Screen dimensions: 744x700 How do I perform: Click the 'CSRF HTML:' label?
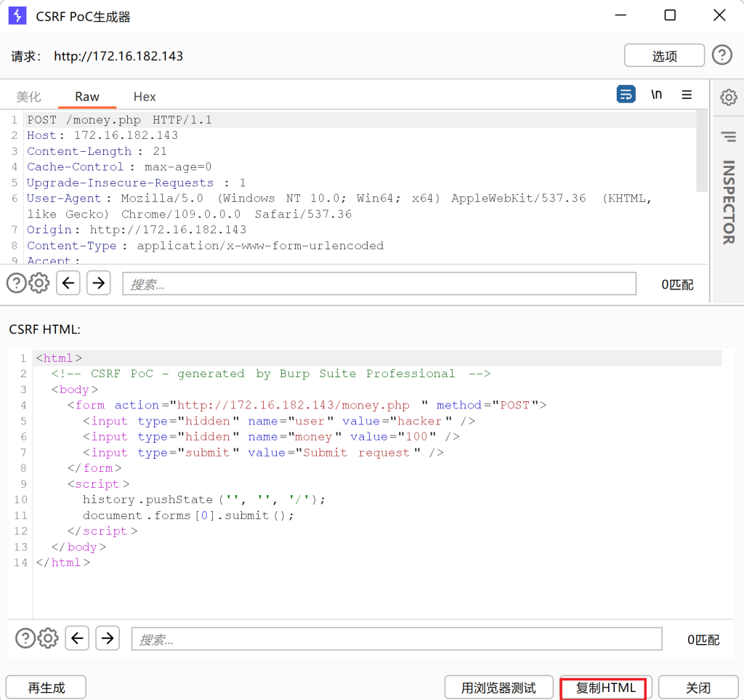pos(44,329)
